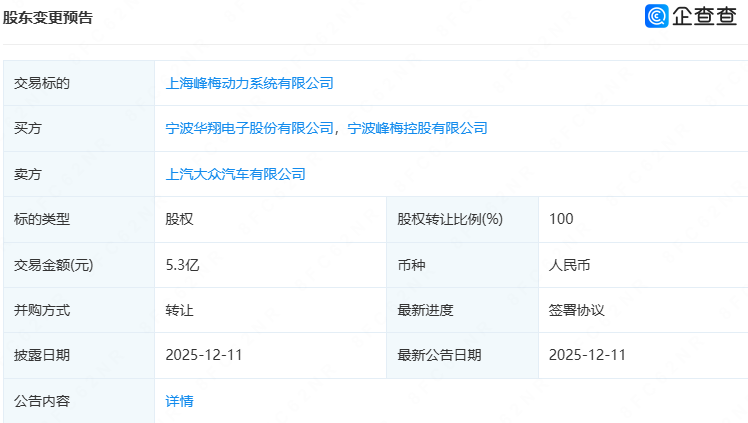
Task: Click the 股权 value under 标的类型
Action: click(179, 219)
